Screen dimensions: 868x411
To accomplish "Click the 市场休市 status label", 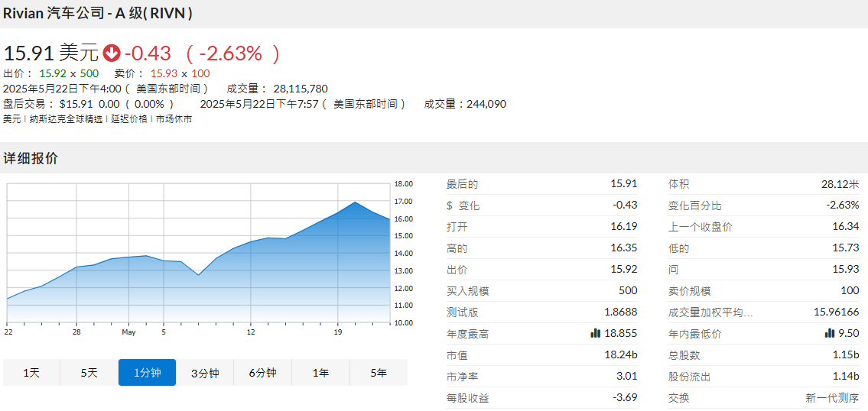I will [x=174, y=119].
